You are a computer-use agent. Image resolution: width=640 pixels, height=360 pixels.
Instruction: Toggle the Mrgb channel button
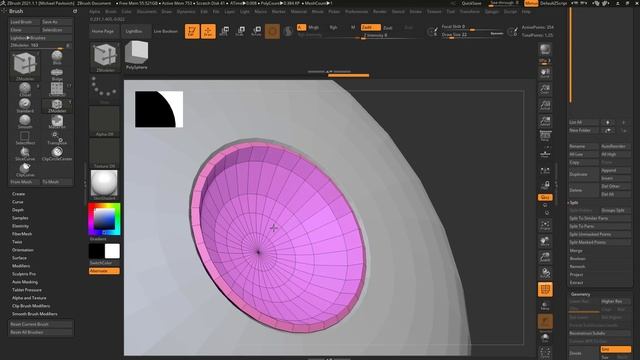(x=313, y=27)
